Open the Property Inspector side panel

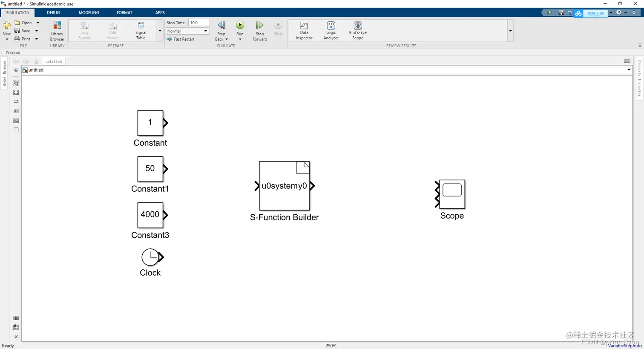639,78
